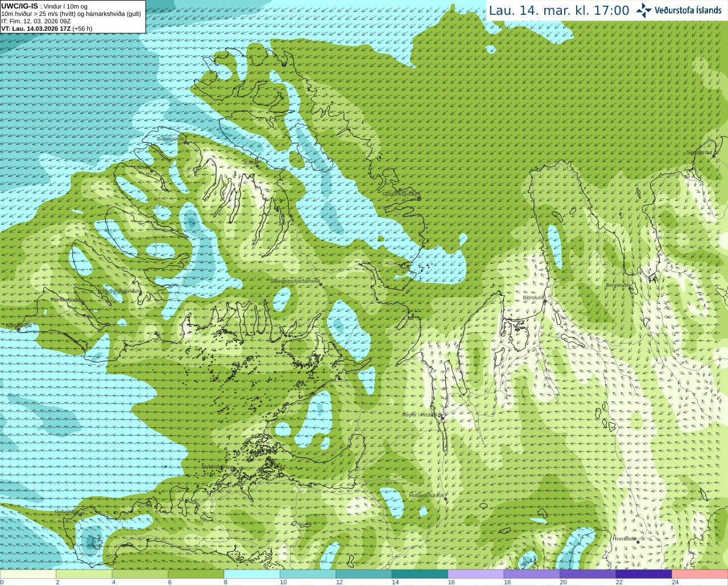Click the Veðurstofa Íslands logo emblem
728x586 pixels.
point(644,10)
